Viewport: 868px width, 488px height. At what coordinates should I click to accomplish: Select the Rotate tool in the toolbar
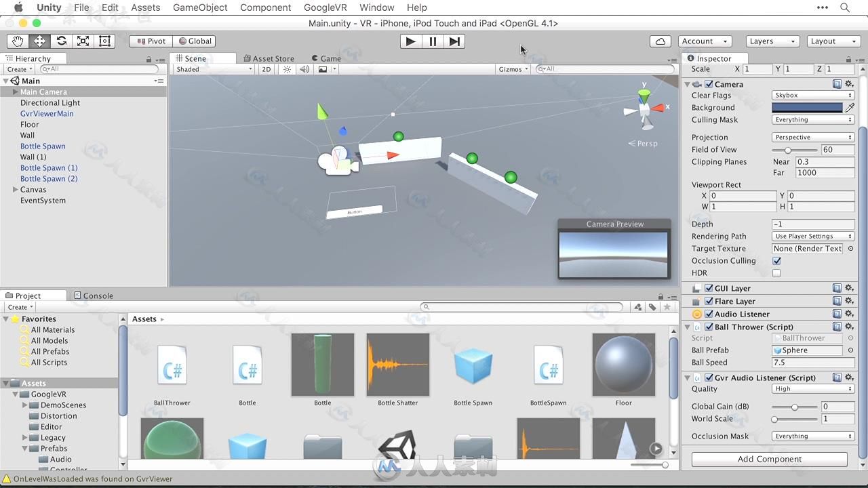pos(61,41)
